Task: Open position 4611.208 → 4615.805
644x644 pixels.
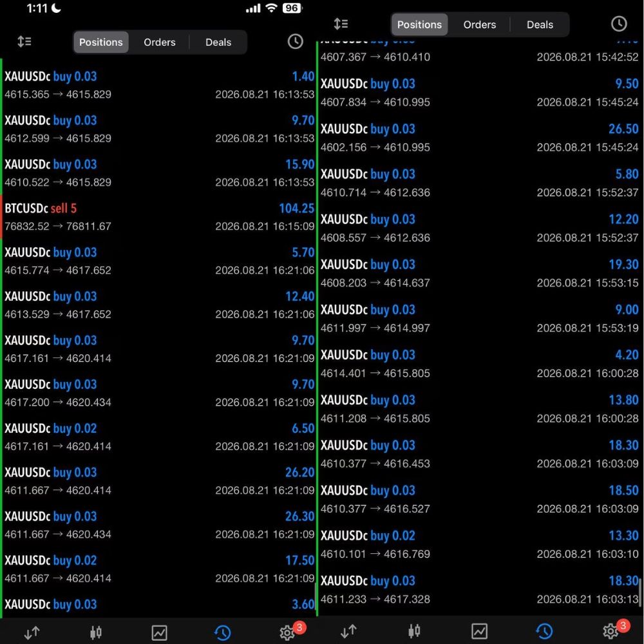Action: (x=480, y=409)
